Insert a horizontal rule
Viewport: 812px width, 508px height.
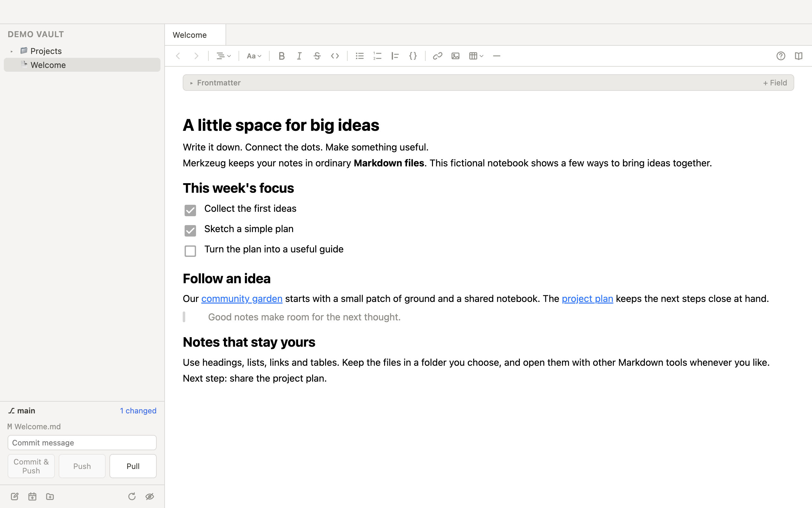(497, 56)
